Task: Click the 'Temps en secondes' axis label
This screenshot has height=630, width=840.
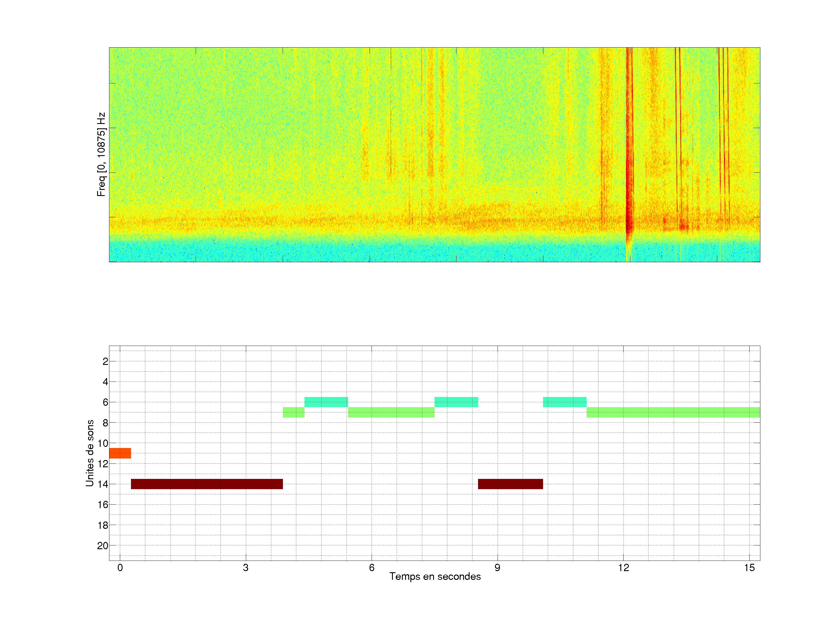Action: click(435, 576)
